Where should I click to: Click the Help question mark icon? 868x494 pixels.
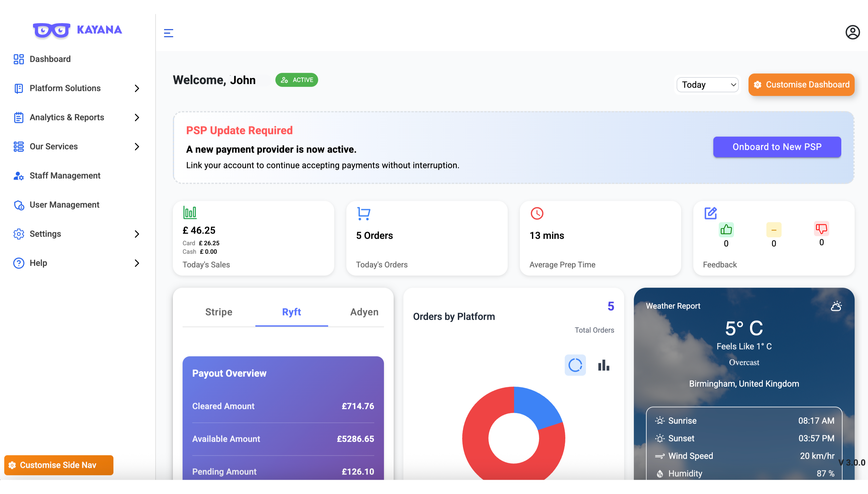(x=19, y=263)
